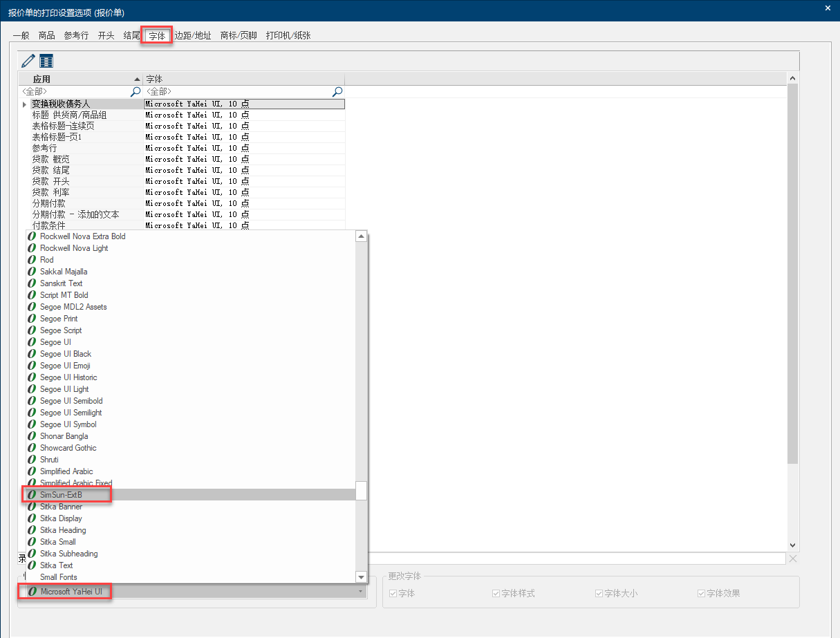Click the pencil edit icon
The height and width of the screenshot is (638, 840).
click(28, 61)
